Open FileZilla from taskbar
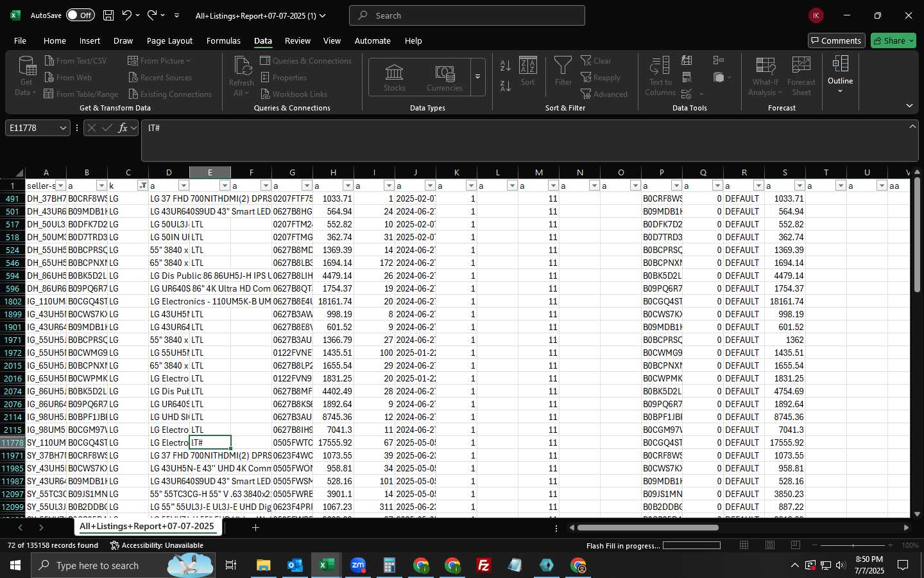Image resolution: width=924 pixels, height=578 pixels. (x=484, y=565)
